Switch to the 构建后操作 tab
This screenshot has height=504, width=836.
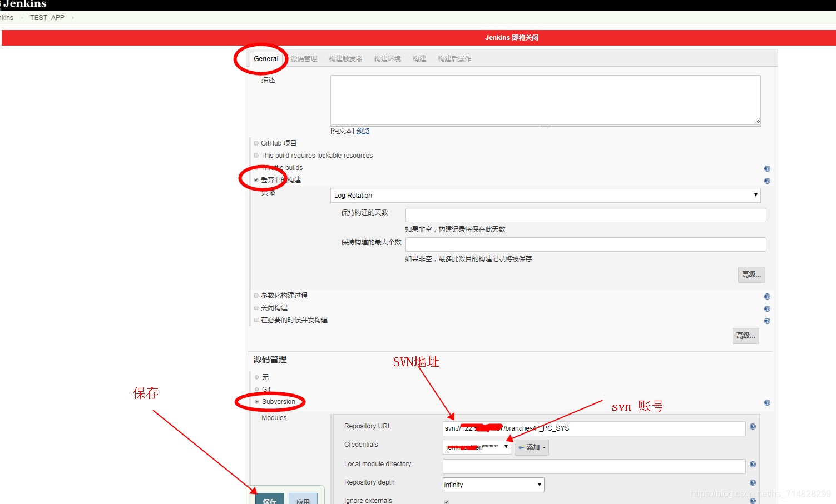[454, 58]
